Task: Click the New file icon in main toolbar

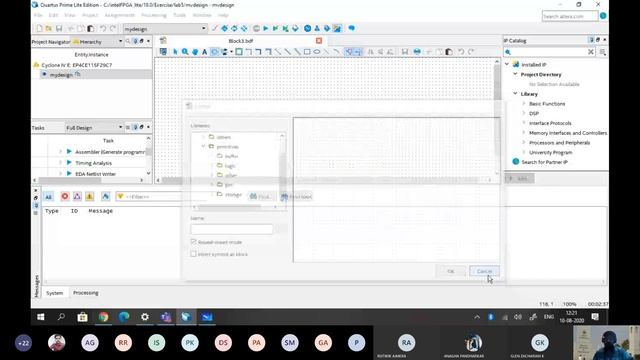Action: point(39,29)
